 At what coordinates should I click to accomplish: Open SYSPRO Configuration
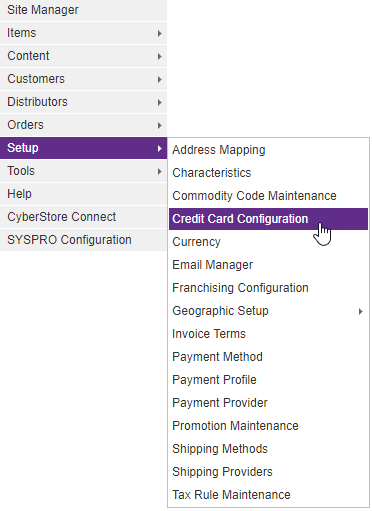[83, 240]
